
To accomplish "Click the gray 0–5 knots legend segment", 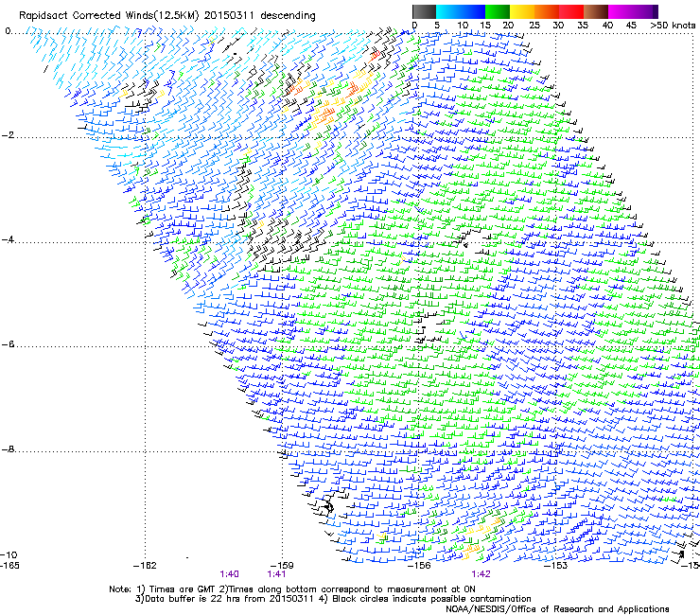I will [424, 11].
